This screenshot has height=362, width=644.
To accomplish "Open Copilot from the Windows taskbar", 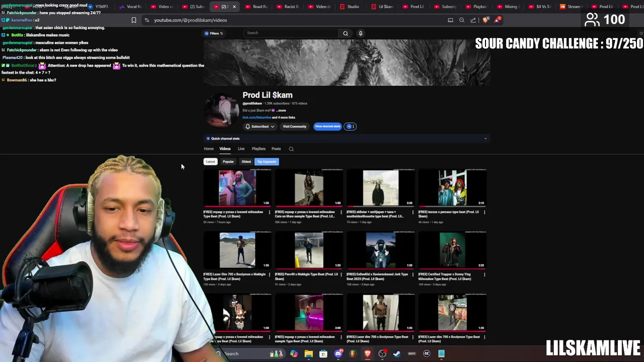I will [294, 354].
